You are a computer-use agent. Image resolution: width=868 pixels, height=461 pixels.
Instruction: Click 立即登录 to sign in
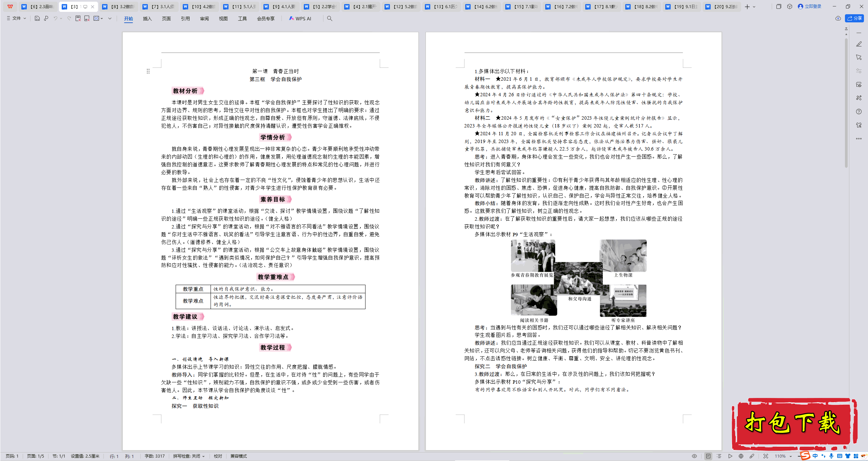click(x=810, y=6)
